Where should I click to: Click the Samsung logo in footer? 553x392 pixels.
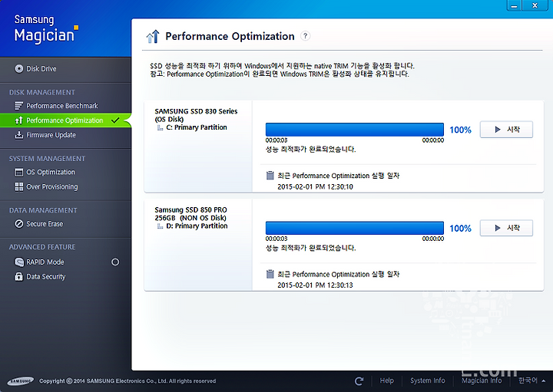click(21, 380)
